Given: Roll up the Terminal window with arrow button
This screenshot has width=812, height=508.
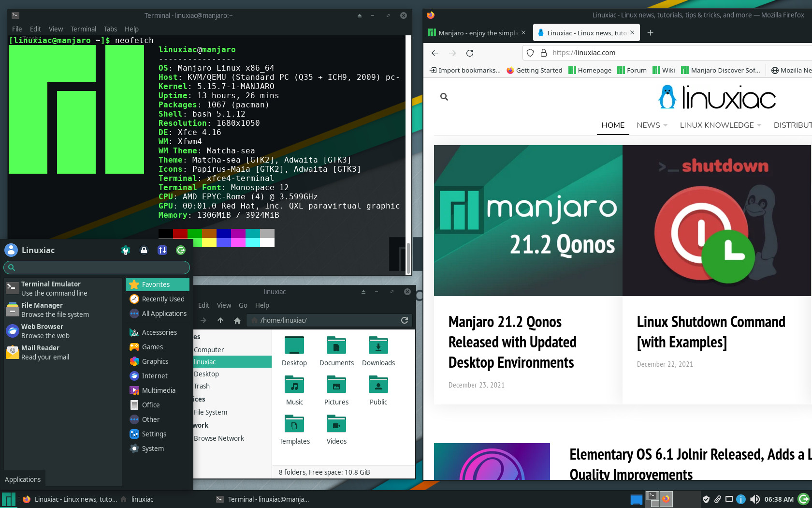Looking at the screenshot, I should (360, 15).
